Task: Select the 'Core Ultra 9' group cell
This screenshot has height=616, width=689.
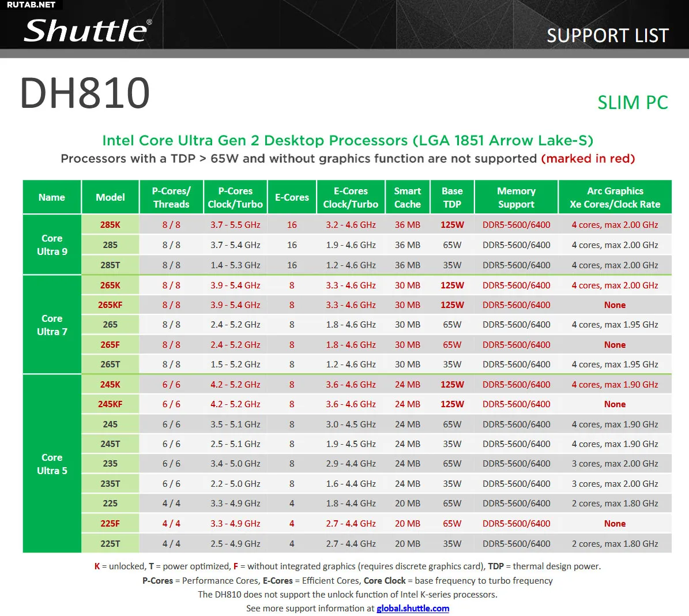Action: pyautogui.click(x=52, y=245)
